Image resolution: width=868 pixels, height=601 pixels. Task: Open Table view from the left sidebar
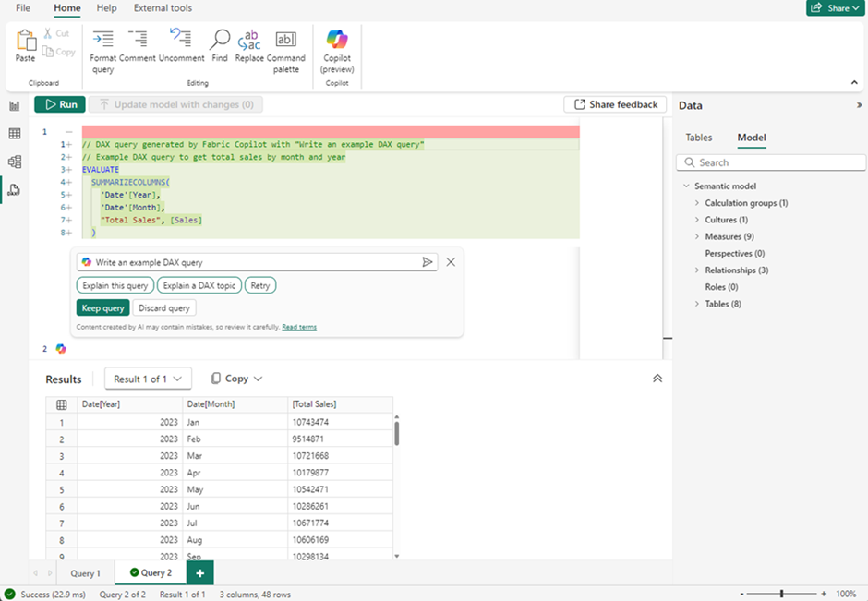pyautogui.click(x=13, y=133)
